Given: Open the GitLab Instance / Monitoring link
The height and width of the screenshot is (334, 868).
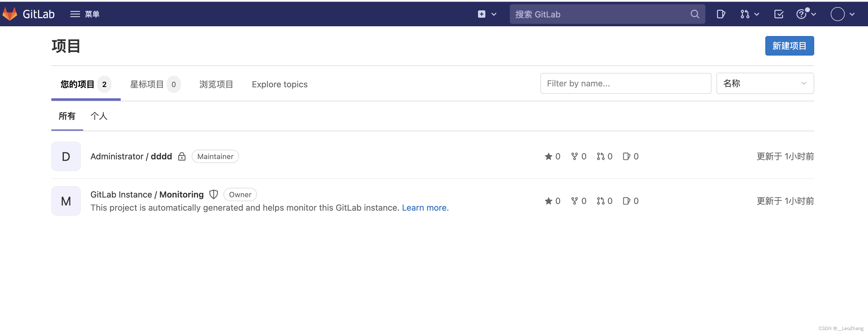Looking at the screenshot, I should (x=147, y=194).
